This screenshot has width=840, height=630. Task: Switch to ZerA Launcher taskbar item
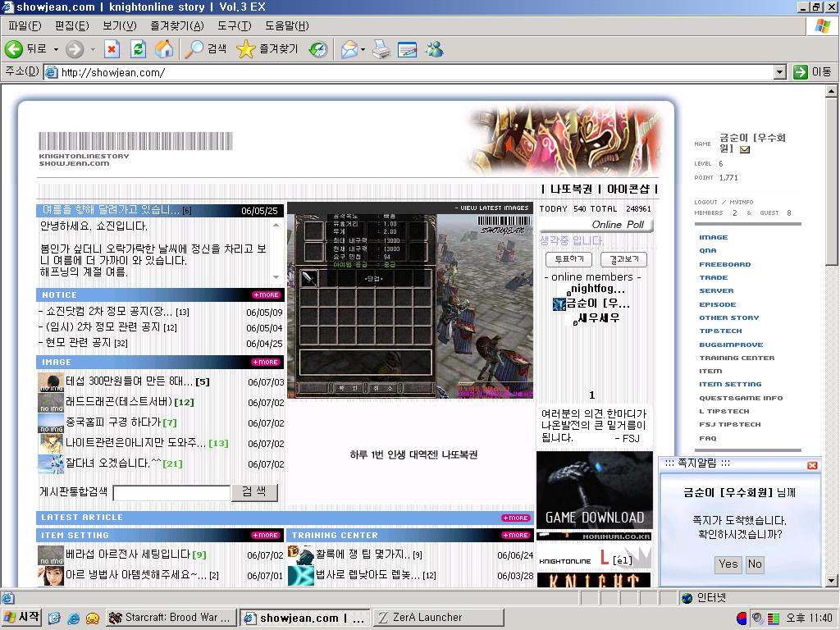coord(438,618)
